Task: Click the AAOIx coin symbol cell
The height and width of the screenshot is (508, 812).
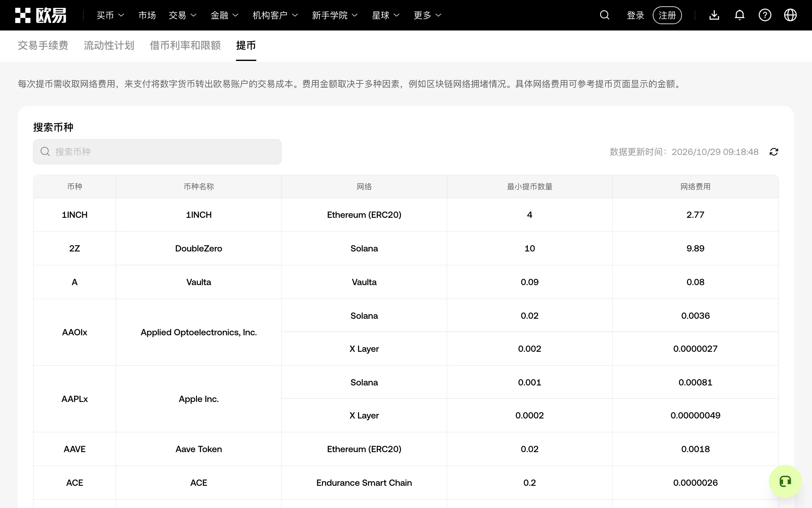Action: point(75,332)
